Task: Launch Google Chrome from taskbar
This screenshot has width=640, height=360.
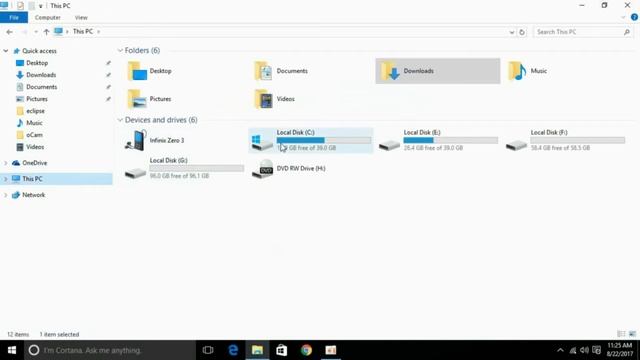Action: point(306,350)
